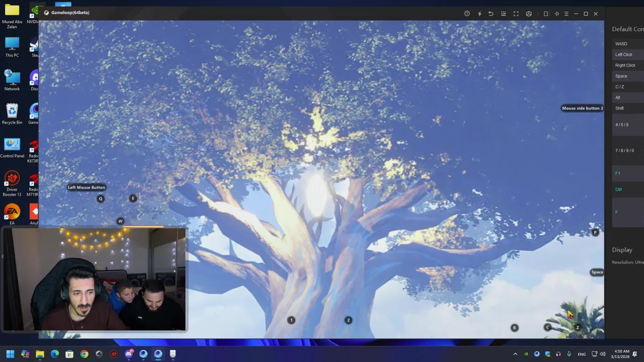Click the Mouse side button 2 overlay
The image size is (644, 362).
(582, 108)
